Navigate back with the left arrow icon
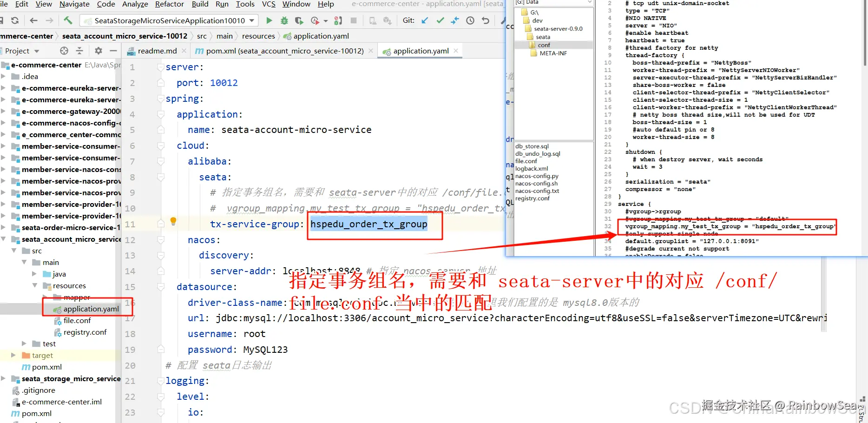868x423 pixels. pyautogui.click(x=33, y=20)
